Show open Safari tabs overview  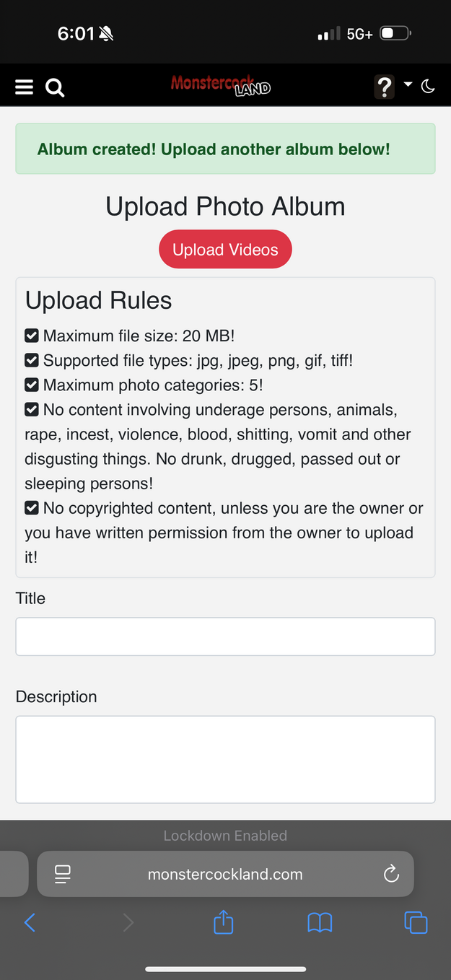coord(416,922)
